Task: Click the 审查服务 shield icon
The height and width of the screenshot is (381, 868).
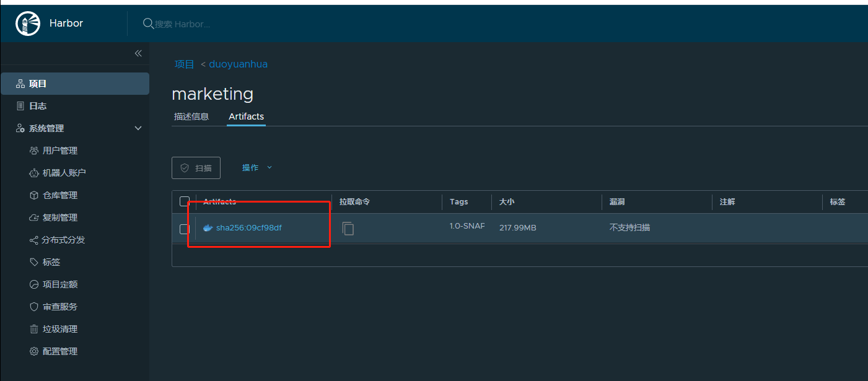Action: (34, 307)
